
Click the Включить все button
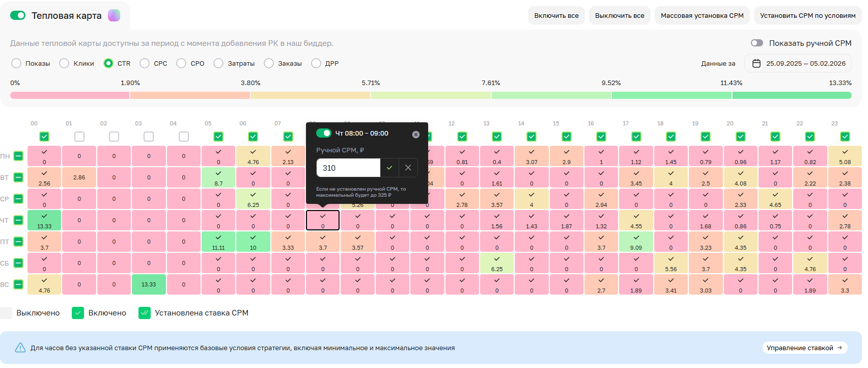pyautogui.click(x=556, y=16)
